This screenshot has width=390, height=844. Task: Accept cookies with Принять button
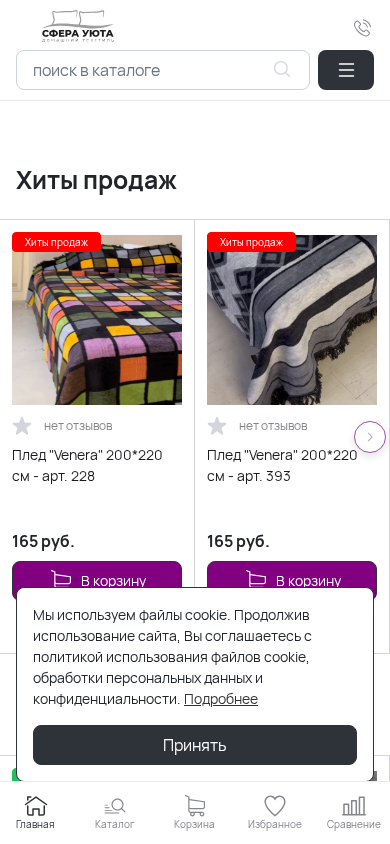[x=195, y=745]
